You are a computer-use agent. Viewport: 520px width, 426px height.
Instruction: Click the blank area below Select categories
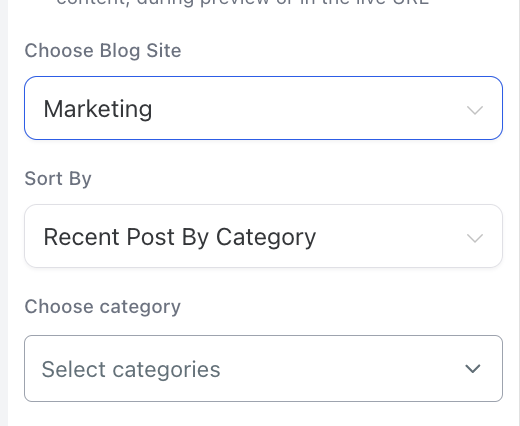[263, 414]
